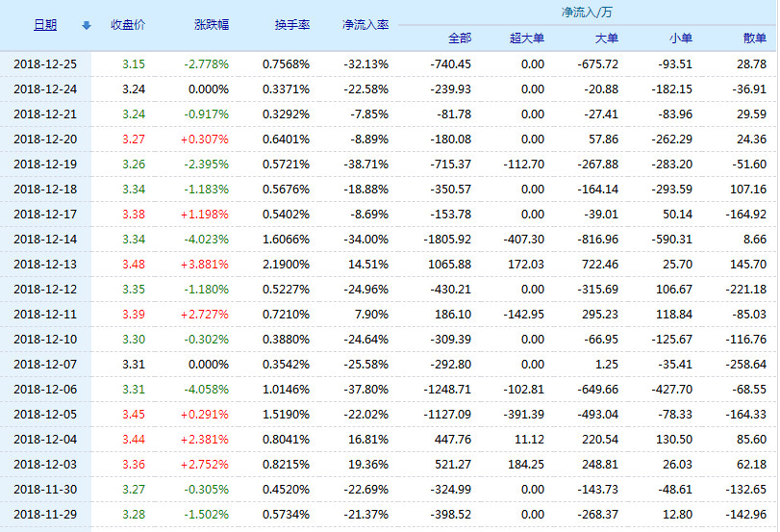This screenshot has height=532, width=780.
Task: Select the 收盘价 column header
Action: [128, 26]
